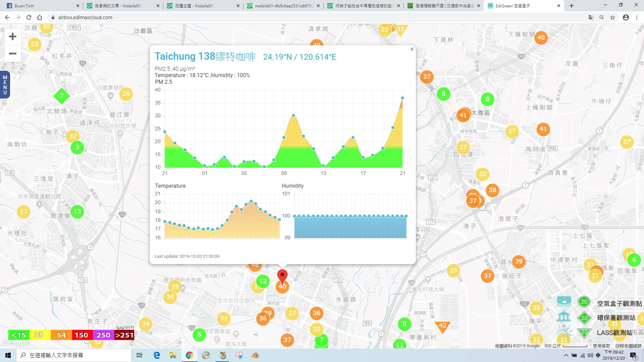Close the EdiGreen 空氣盒子 tab
Viewport: 644px width, 362px height.
coord(559,6)
